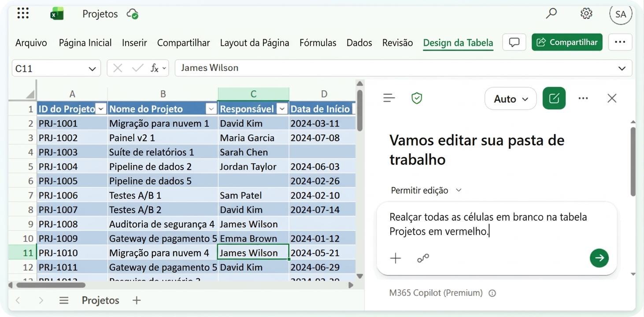Open the Design da Tabela tab
Viewport: 644px width, 317px height.
(458, 43)
